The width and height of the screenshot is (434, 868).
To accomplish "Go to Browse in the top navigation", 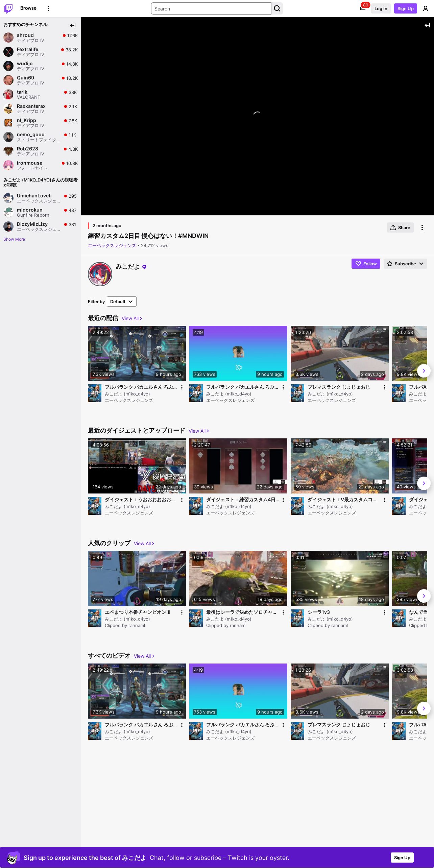I will [x=28, y=8].
